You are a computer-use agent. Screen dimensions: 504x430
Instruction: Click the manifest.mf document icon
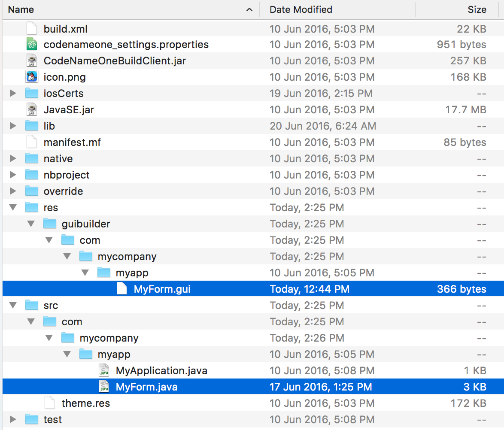pos(31,142)
